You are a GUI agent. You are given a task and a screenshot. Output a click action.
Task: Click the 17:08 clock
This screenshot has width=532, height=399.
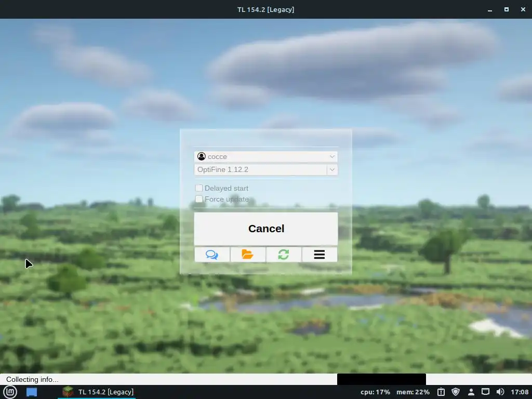pyautogui.click(x=520, y=392)
